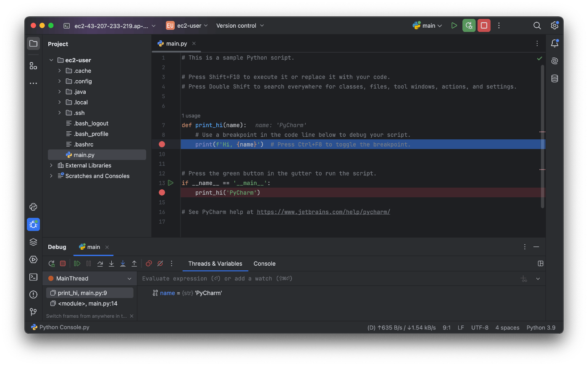The width and height of the screenshot is (588, 366).
Task: Toggle debug layout settings icon
Action: coord(541,264)
